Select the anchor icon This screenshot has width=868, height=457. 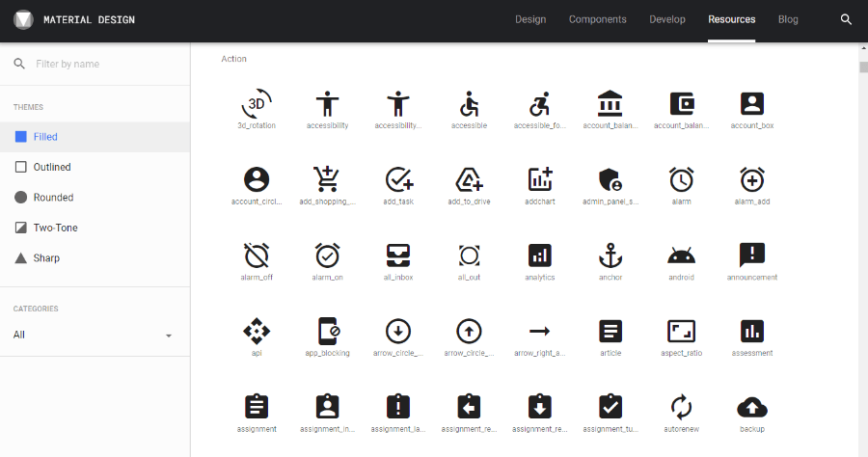(x=610, y=255)
